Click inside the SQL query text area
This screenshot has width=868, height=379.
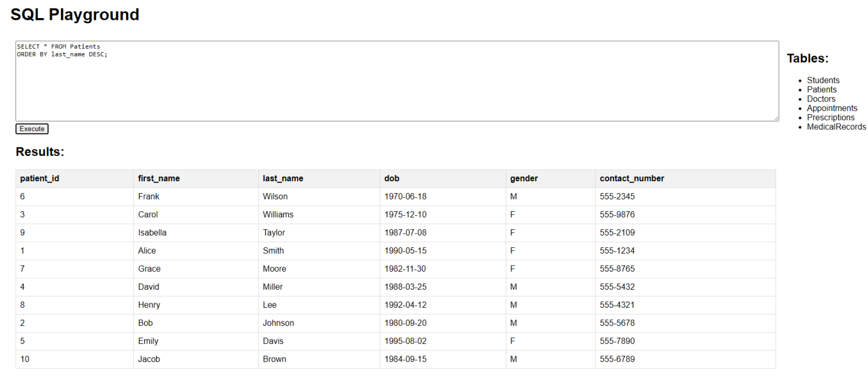[396, 81]
